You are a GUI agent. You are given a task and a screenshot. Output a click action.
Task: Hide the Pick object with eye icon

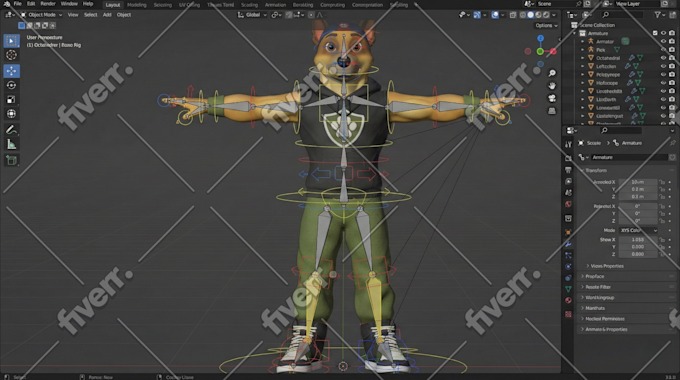(x=664, y=49)
